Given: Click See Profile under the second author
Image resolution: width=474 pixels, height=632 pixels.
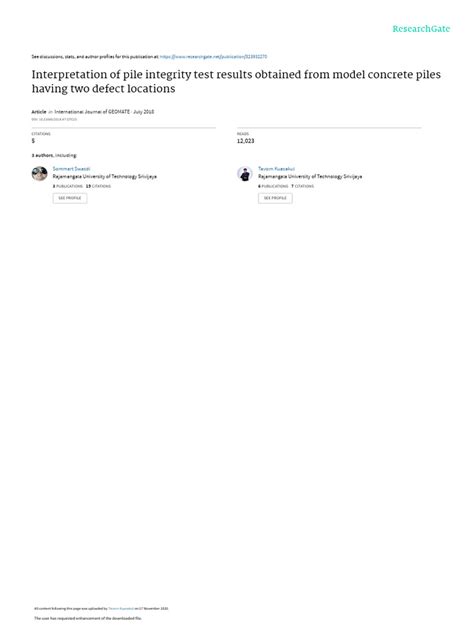Looking at the screenshot, I should [x=275, y=198].
